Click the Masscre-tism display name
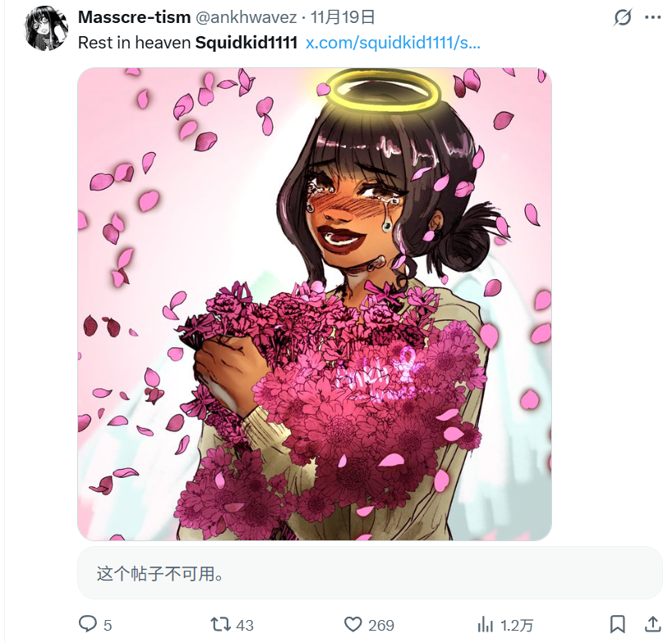This screenshot has width=672, height=643. tap(134, 17)
